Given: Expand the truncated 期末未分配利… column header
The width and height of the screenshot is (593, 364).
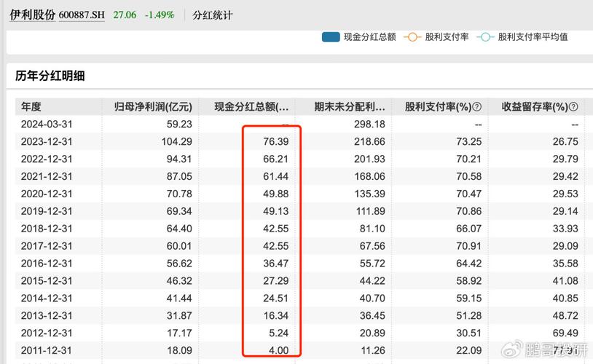Looking at the screenshot, I should [x=350, y=107].
